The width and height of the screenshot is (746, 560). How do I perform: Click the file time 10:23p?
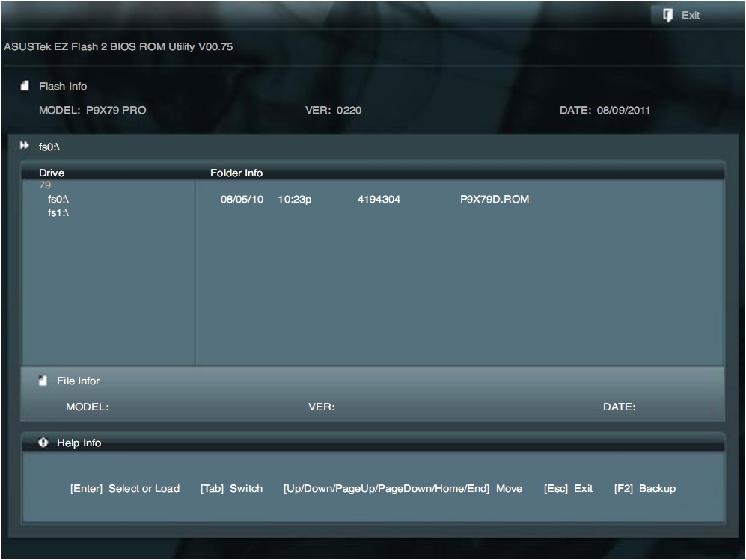point(295,199)
